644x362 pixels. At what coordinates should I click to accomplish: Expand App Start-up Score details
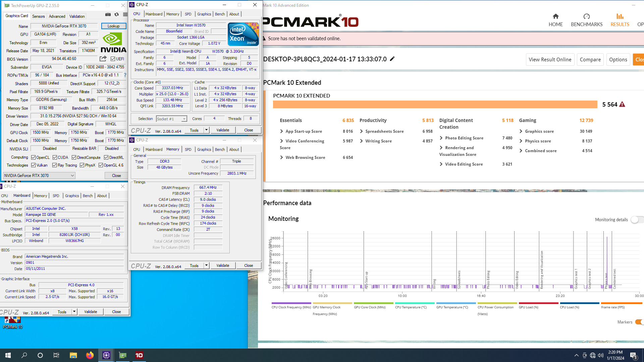tap(281, 131)
